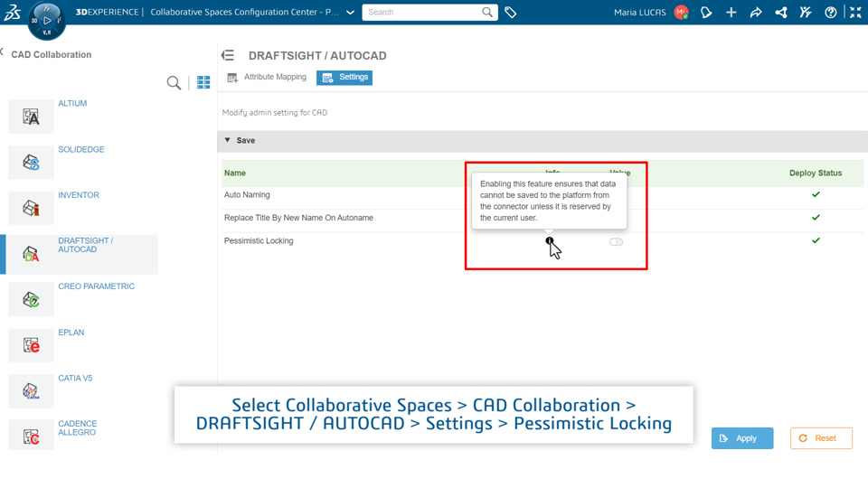Image resolution: width=868 pixels, height=488 pixels.
Task: Select the Settings tab
Action: coord(344,78)
